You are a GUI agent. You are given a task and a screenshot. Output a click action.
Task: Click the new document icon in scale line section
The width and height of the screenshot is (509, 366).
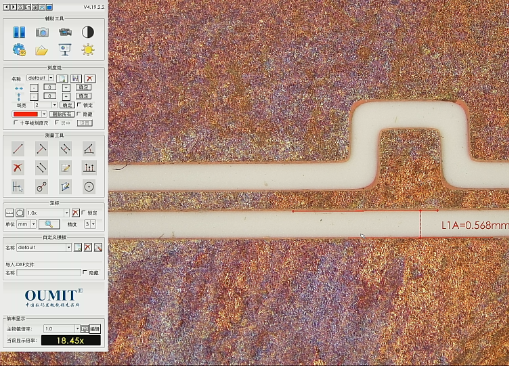click(62, 78)
